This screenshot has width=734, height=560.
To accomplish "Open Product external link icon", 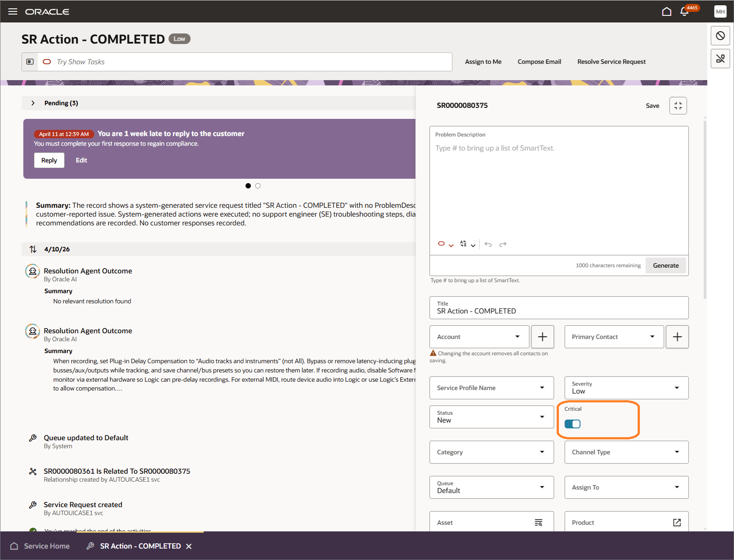I will [x=677, y=523].
